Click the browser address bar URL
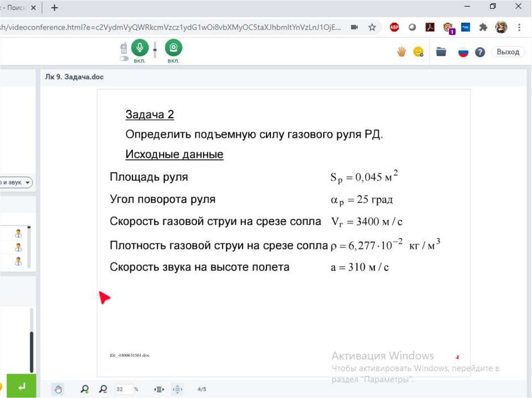The height and width of the screenshot is (398, 532). pos(170,28)
